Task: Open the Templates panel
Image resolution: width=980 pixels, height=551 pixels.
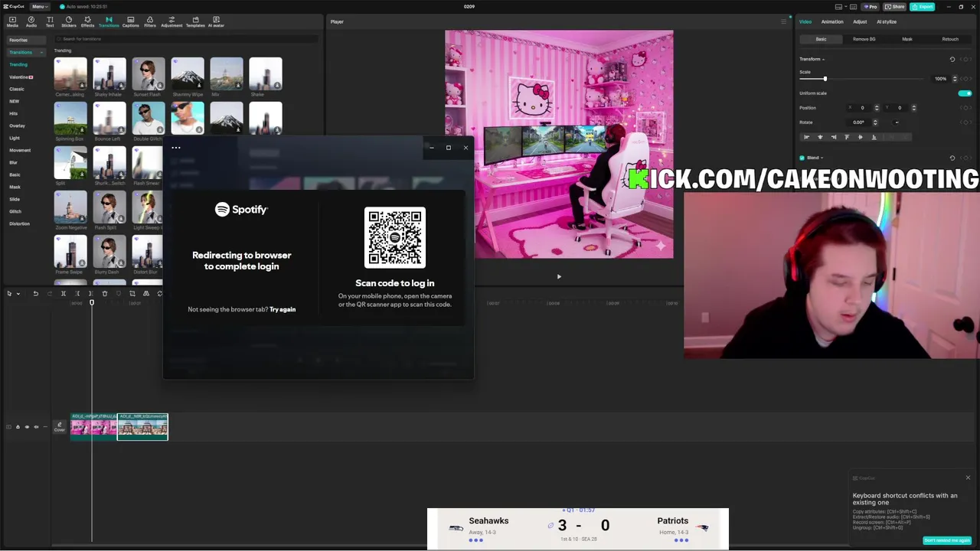Action: pos(195,21)
